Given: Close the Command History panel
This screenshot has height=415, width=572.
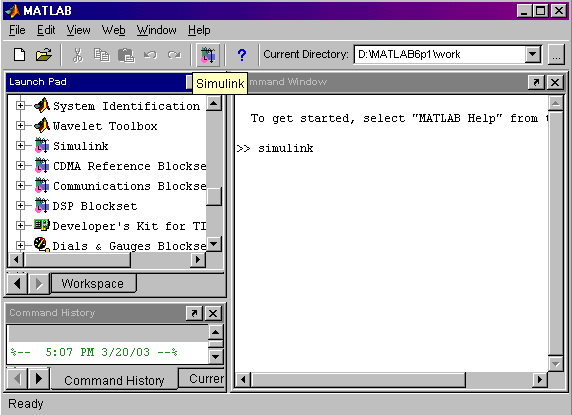Looking at the screenshot, I should coord(213,313).
